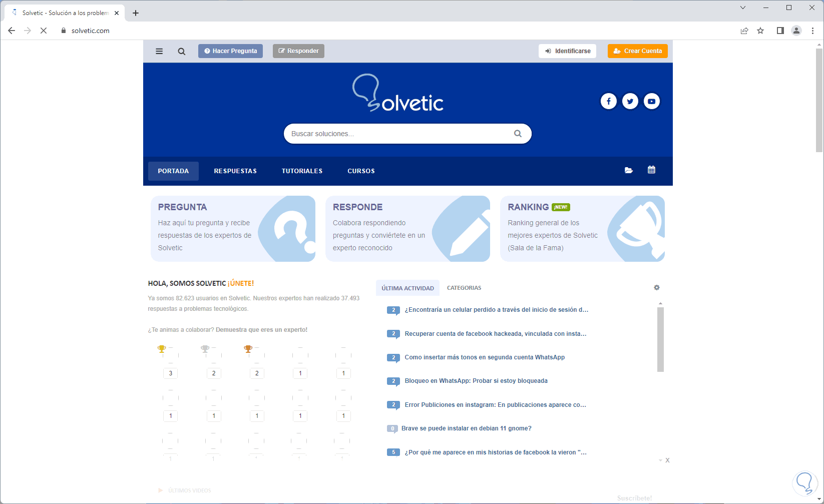This screenshot has height=504, width=824.
Task: Open the TUTORIALES menu
Action: click(x=302, y=171)
